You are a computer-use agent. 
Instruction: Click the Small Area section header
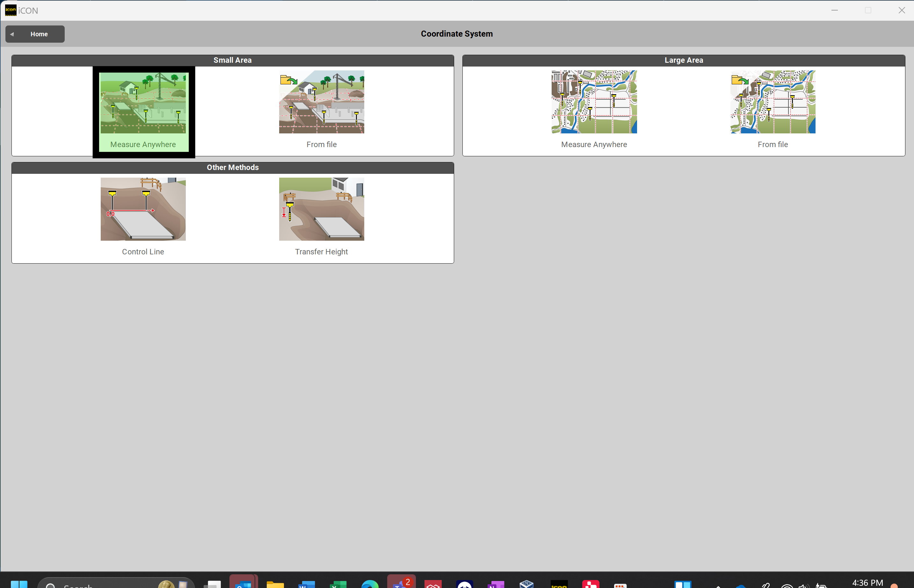tap(232, 60)
